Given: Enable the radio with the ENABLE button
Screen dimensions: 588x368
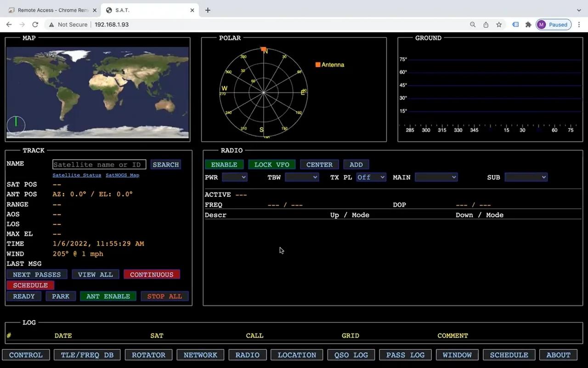Looking at the screenshot, I should click(x=224, y=164).
